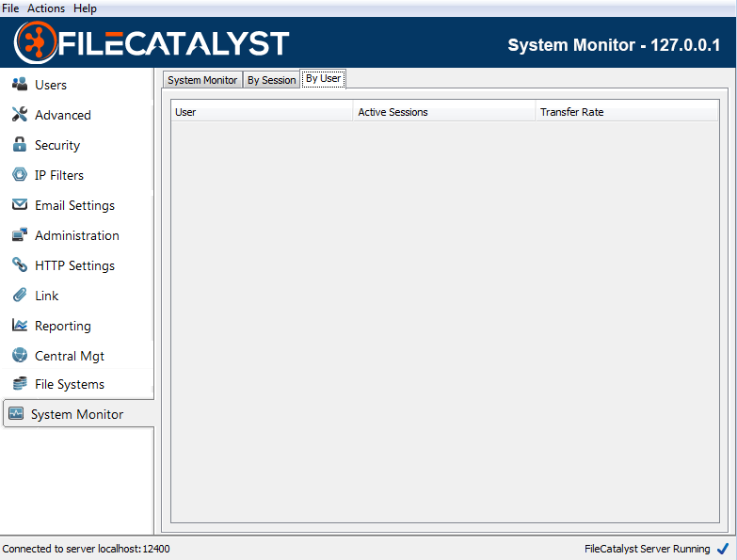The height and width of the screenshot is (560, 737).
Task: Click the FileCatalyst orange logo
Action: click(35, 42)
